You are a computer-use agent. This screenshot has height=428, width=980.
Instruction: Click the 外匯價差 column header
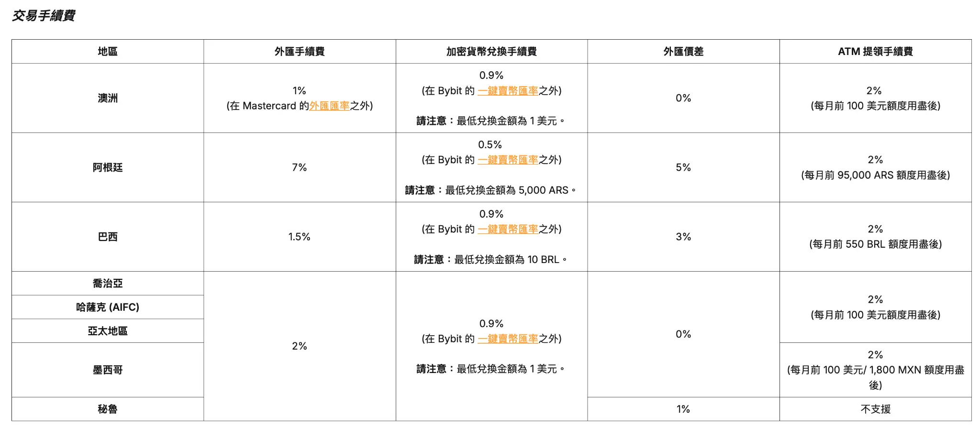[683, 51]
